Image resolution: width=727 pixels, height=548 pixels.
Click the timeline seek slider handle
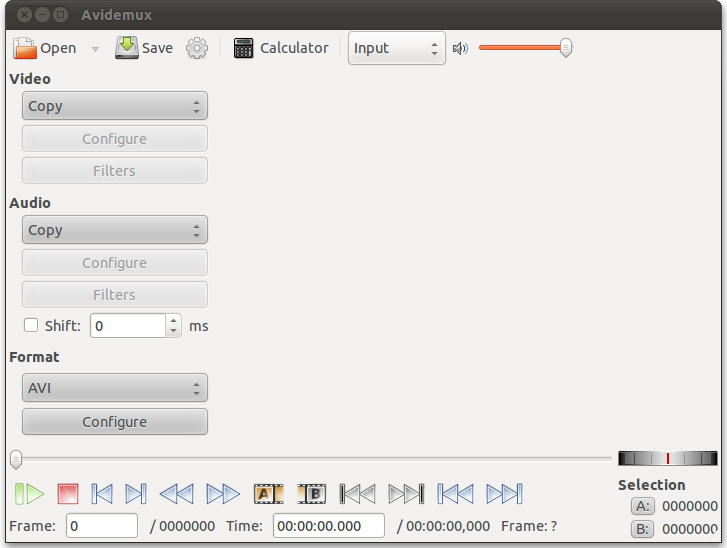point(16,460)
